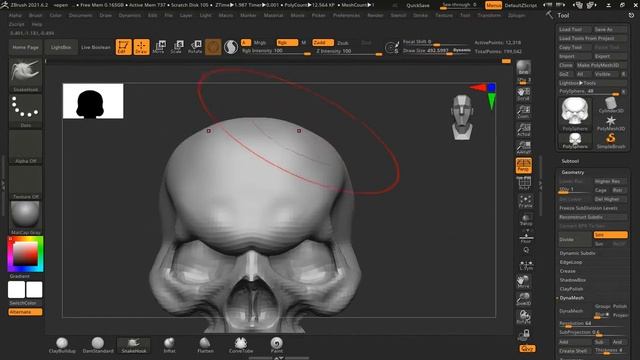Expand the EdgeLoop section
The width and height of the screenshot is (640, 360).
(571, 262)
